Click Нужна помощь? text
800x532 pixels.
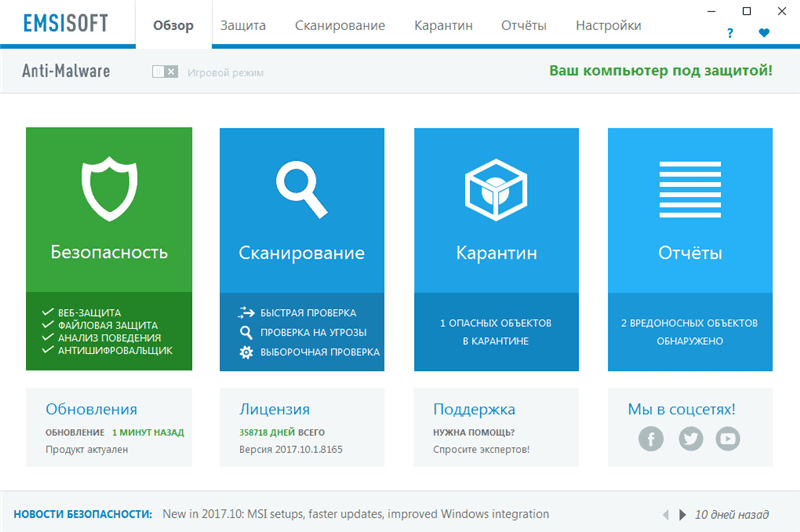tap(473, 433)
